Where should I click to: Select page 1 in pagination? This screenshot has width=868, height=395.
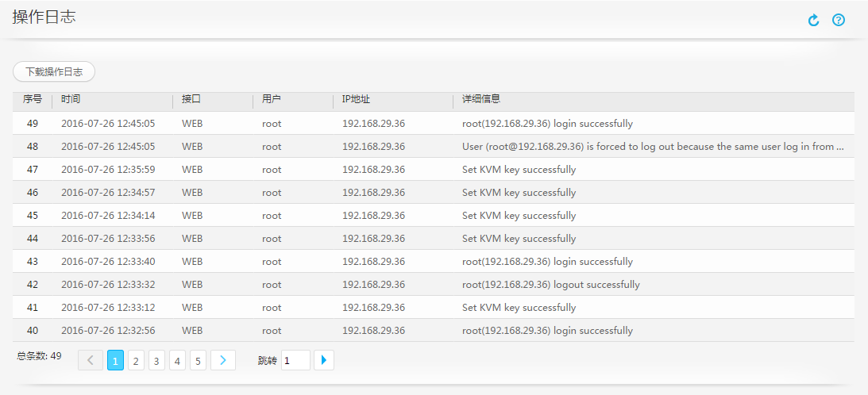click(x=115, y=361)
